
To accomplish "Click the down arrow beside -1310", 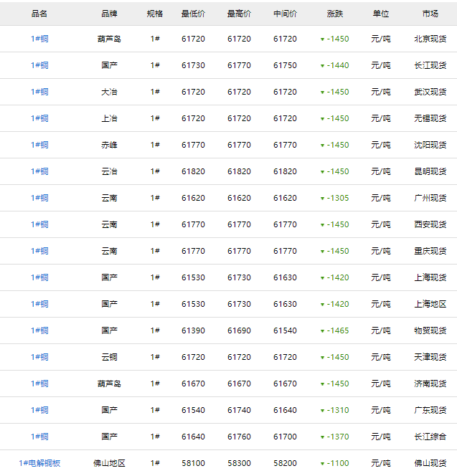I will [x=323, y=411].
